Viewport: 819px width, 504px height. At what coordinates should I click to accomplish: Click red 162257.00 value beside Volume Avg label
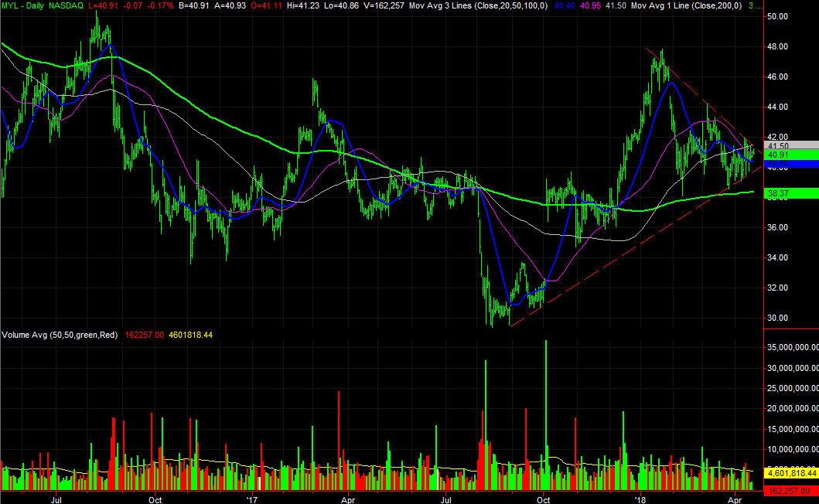tap(144, 335)
